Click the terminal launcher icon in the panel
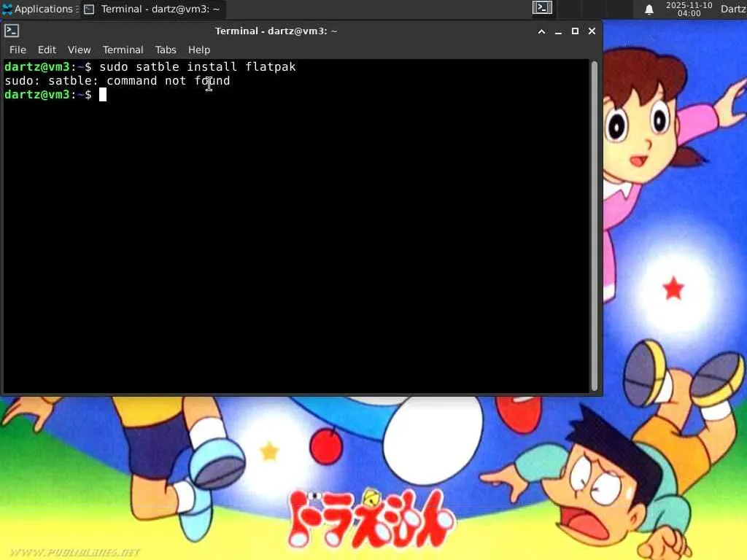 [542, 8]
